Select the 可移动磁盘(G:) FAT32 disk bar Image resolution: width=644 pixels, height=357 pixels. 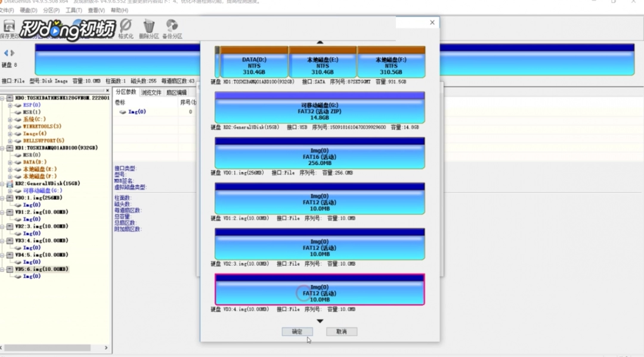click(x=320, y=111)
